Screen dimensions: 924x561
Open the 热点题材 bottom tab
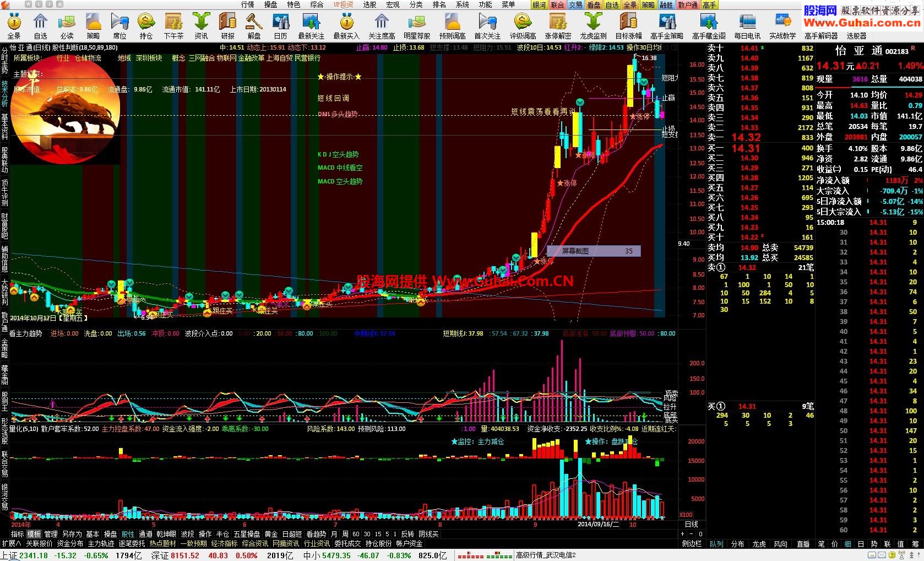162,543
